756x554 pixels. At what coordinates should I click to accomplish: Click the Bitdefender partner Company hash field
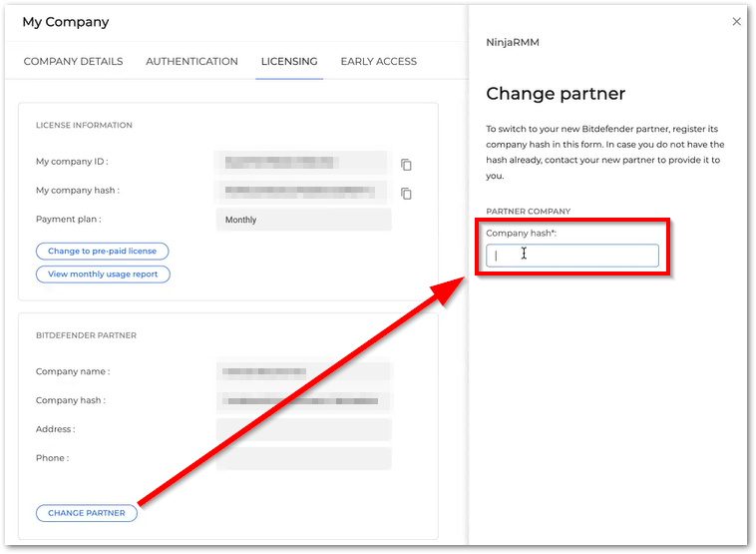[303, 401]
